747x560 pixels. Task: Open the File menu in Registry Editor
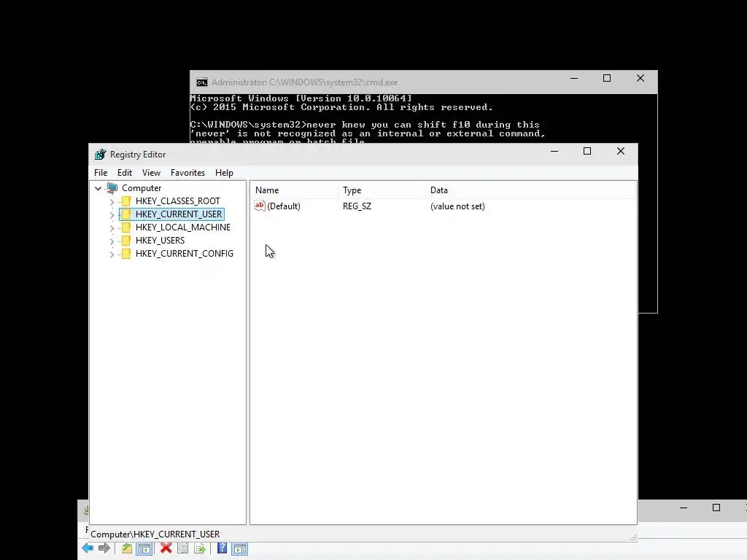(101, 173)
